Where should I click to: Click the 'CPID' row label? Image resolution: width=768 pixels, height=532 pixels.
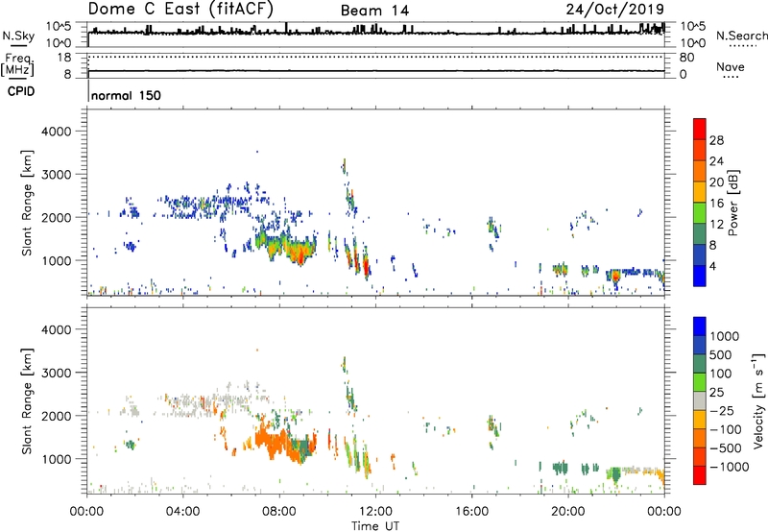[x=21, y=91]
